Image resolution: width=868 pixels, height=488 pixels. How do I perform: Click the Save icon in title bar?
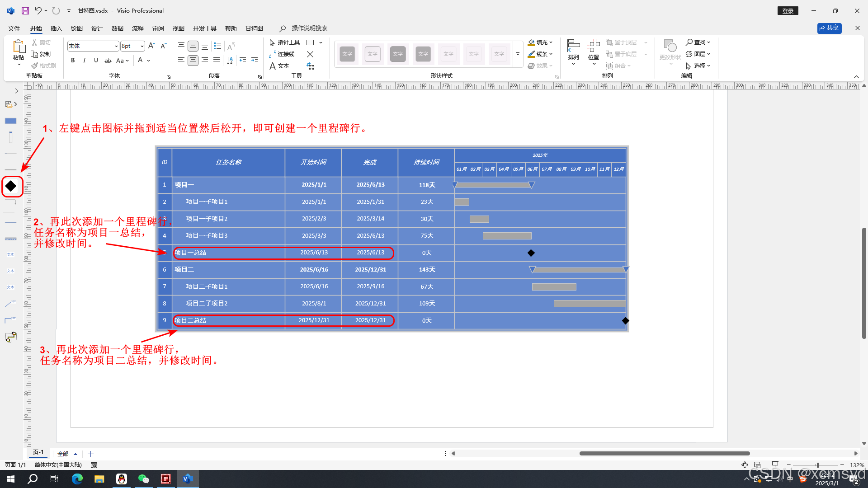click(x=25, y=10)
